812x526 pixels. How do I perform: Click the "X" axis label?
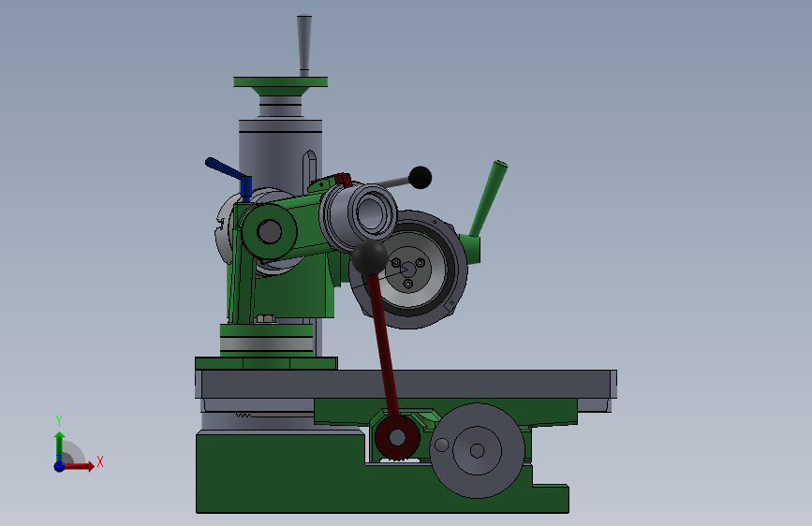100,461
